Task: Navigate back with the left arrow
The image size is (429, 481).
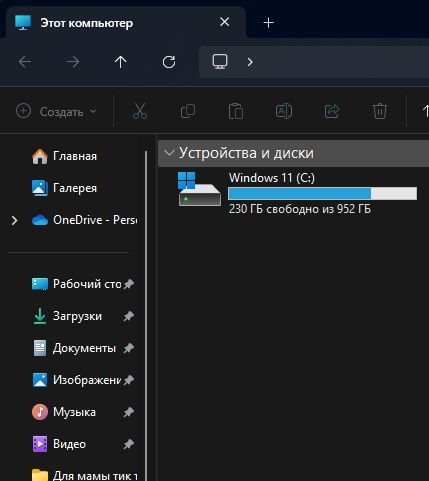Action: point(25,62)
